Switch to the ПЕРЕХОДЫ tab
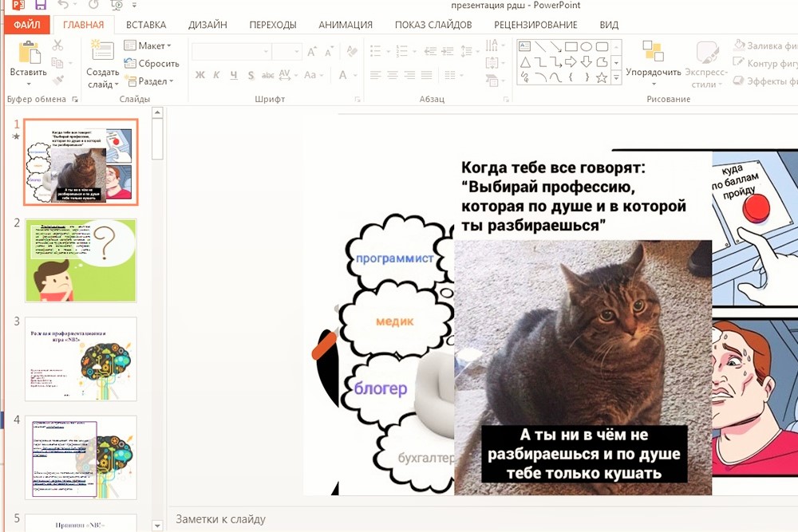 click(273, 25)
